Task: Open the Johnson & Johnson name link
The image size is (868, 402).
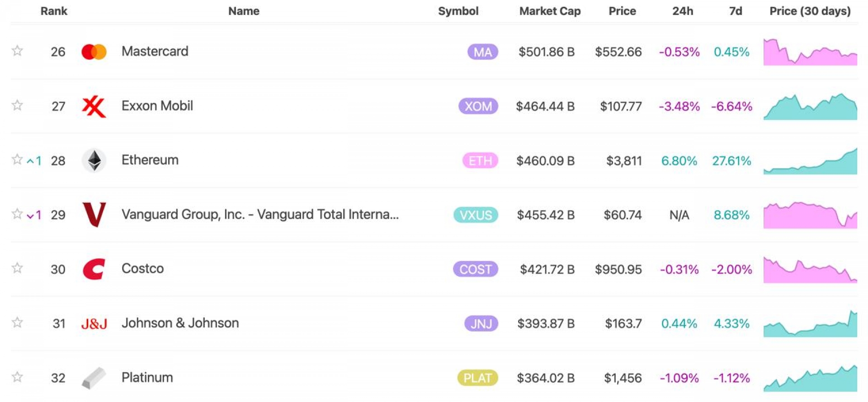Action: [x=180, y=323]
